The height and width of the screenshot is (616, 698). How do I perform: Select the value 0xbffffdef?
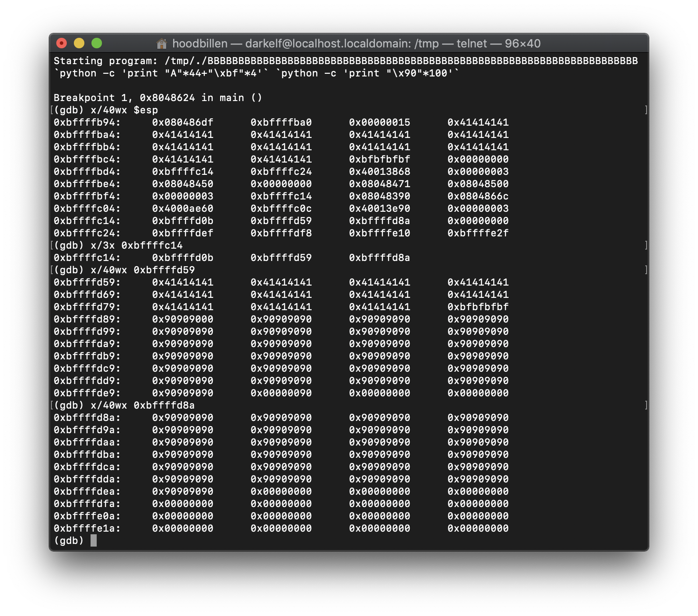pos(183,233)
